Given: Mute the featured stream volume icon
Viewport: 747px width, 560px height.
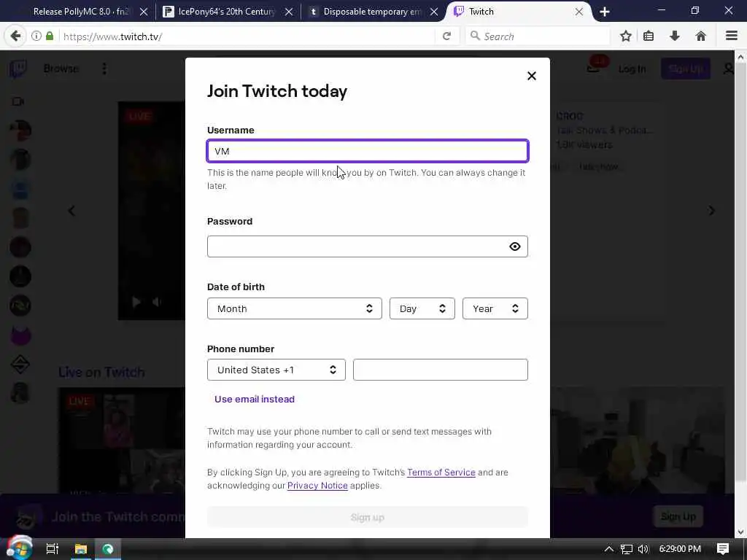Looking at the screenshot, I should [156, 302].
